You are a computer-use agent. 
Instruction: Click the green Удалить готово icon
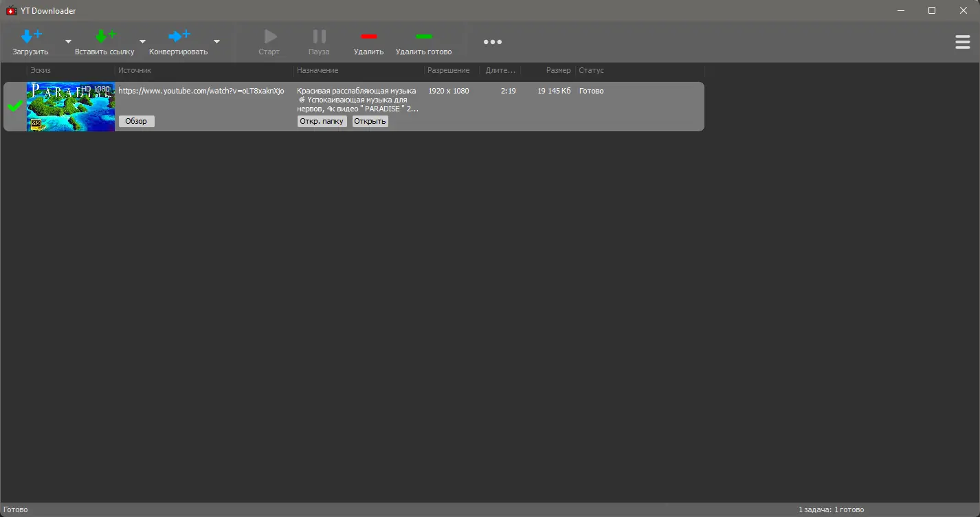click(424, 36)
